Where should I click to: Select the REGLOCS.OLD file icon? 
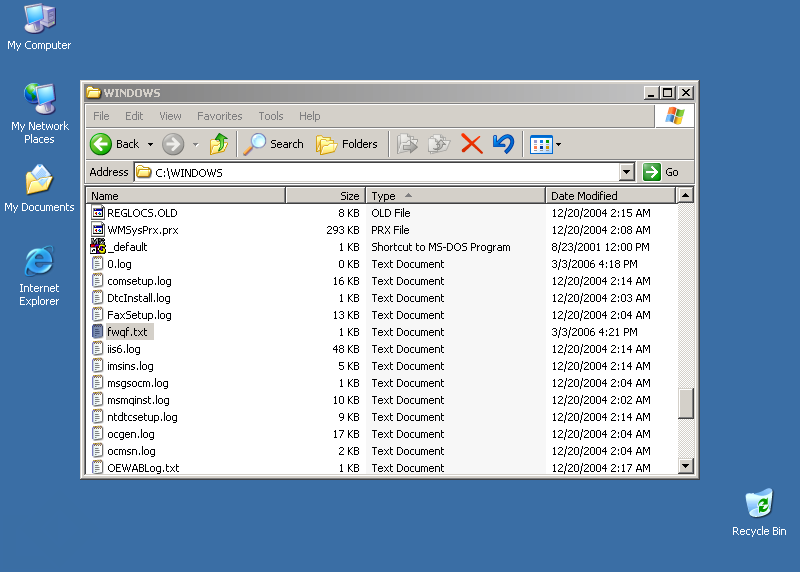[x=97, y=212]
